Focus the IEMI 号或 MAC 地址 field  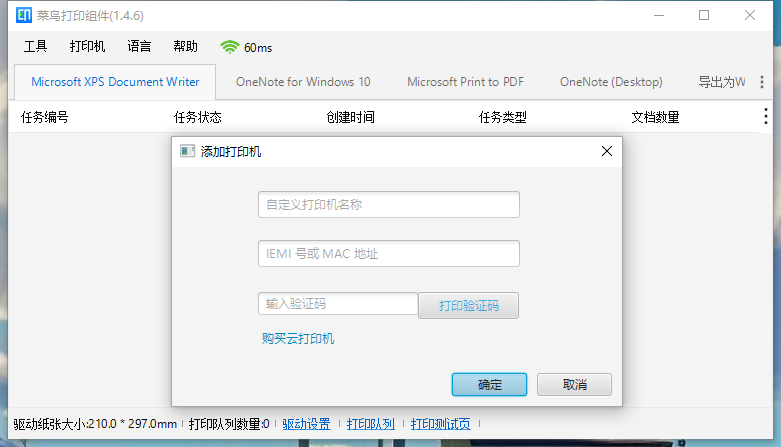pyautogui.click(x=388, y=254)
